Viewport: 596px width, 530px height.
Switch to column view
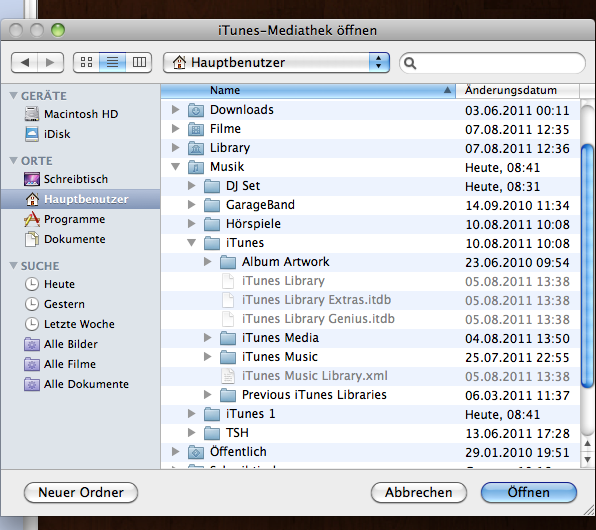point(139,62)
